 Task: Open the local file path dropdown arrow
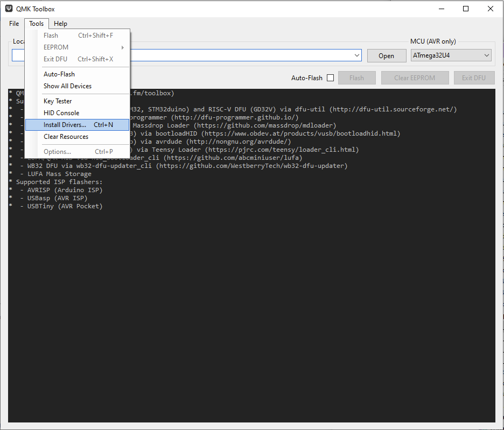[358, 55]
